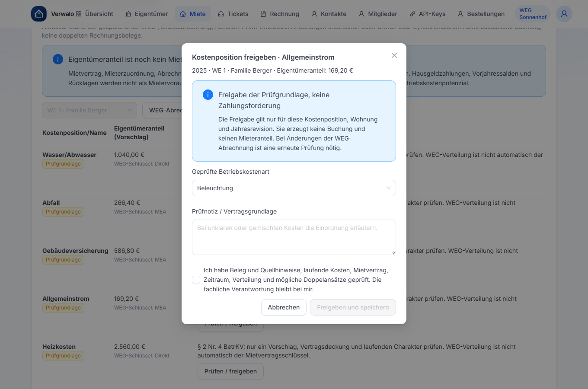Click the Wasser/Abwasser row name
The height and width of the screenshot is (389, 588).
click(69, 155)
